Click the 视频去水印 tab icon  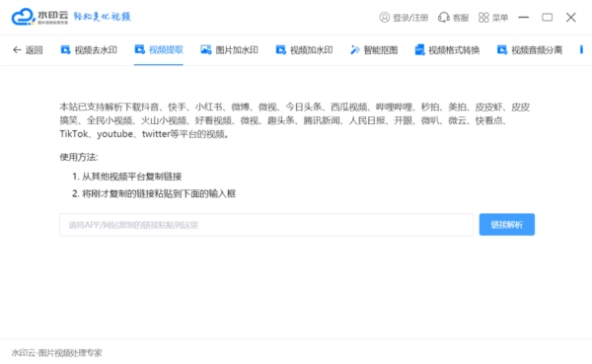point(66,50)
